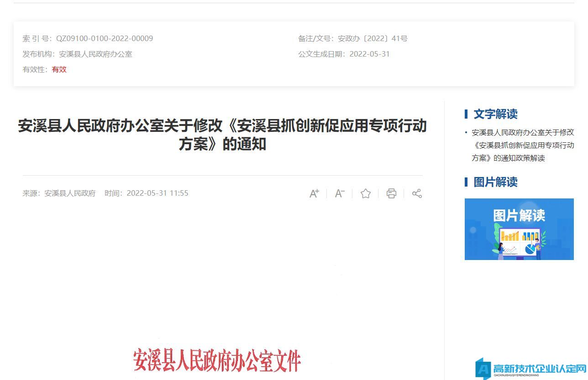Favorite the article using the star icon

[366, 193]
